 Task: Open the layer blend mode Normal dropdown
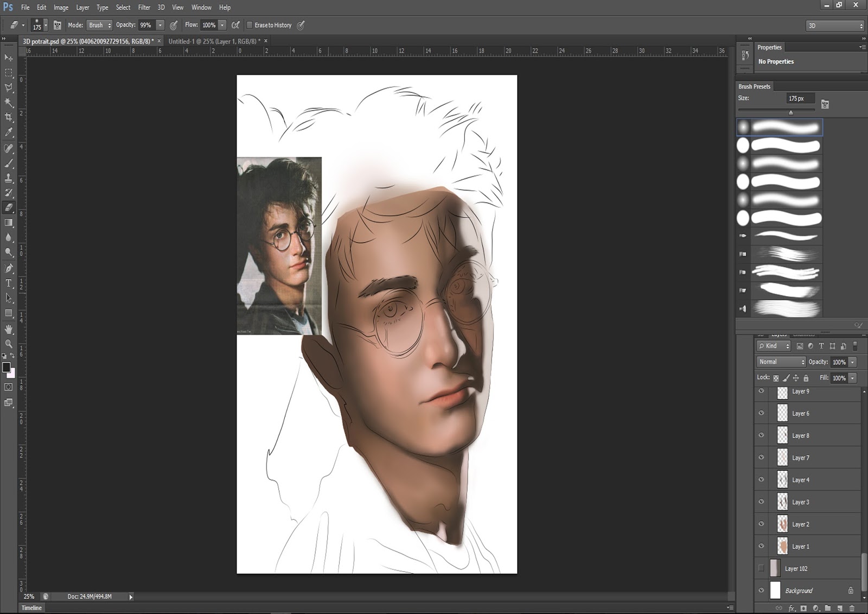[781, 362]
